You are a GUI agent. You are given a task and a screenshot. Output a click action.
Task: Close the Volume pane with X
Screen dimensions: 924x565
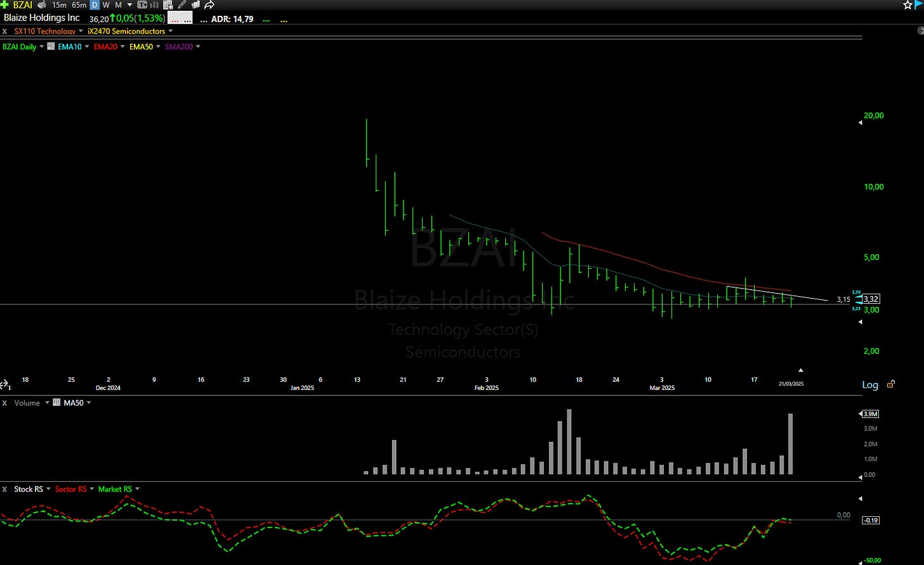(x=4, y=403)
